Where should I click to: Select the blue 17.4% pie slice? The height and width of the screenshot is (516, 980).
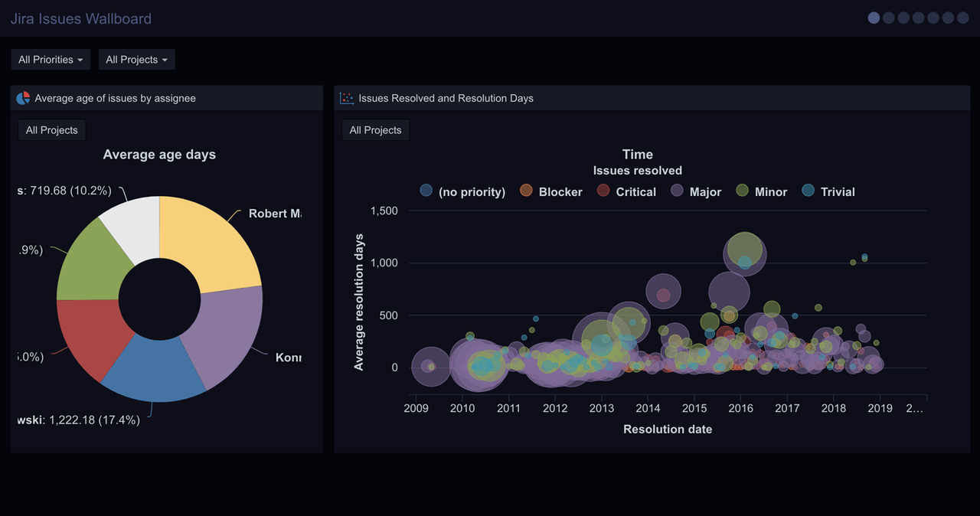155,369
